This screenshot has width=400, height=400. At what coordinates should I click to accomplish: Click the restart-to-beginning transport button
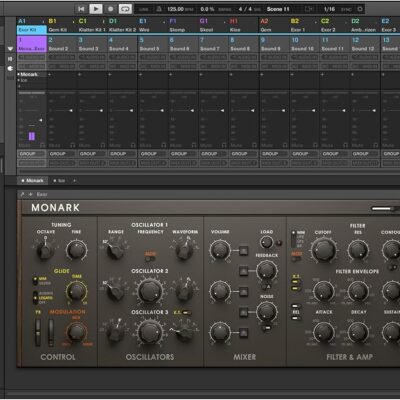click(x=81, y=9)
